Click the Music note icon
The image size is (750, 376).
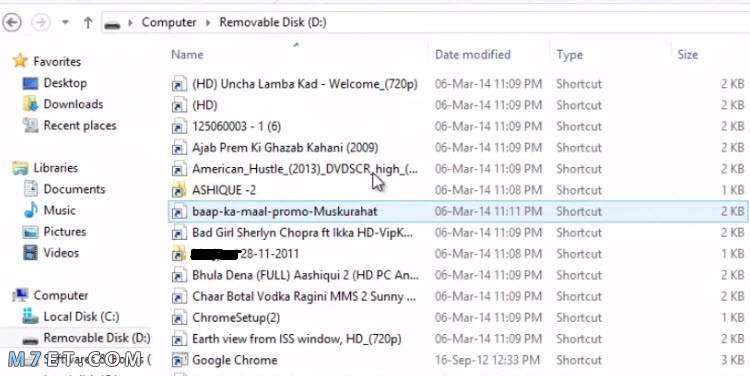pos(30,210)
